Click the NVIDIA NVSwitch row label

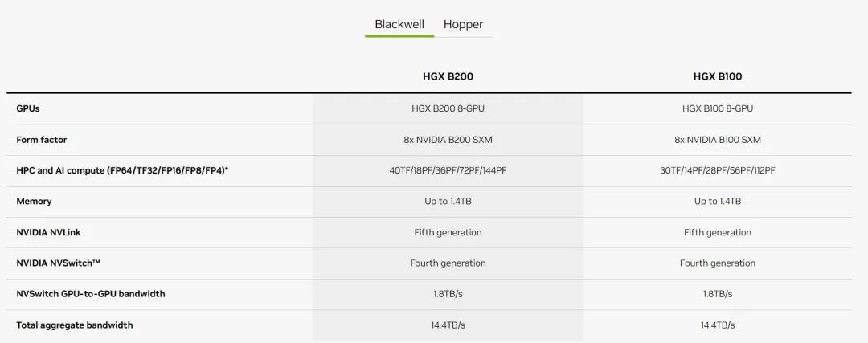click(x=58, y=263)
